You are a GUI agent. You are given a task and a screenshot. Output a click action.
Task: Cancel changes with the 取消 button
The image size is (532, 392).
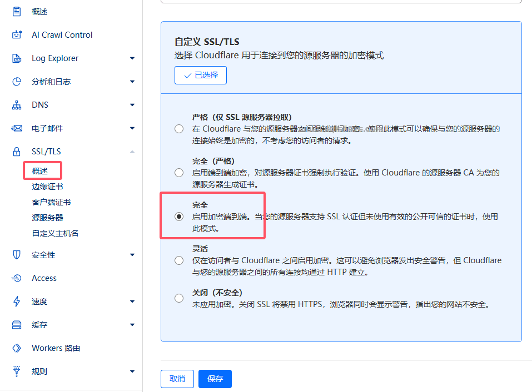point(177,379)
